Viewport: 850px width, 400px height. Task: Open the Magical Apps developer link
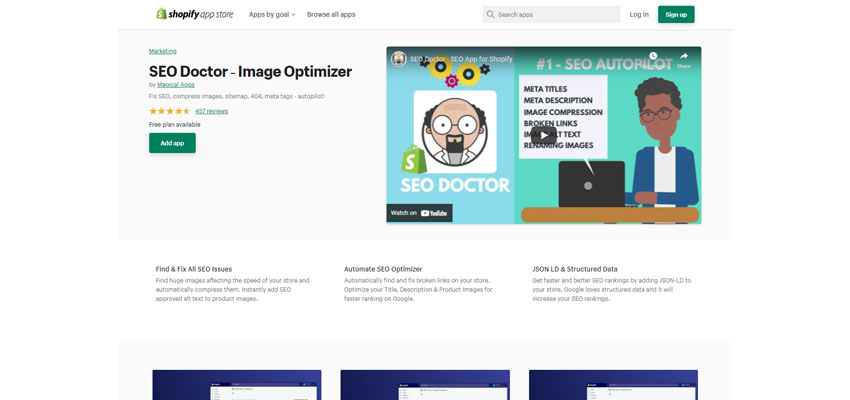click(x=176, y=85)
